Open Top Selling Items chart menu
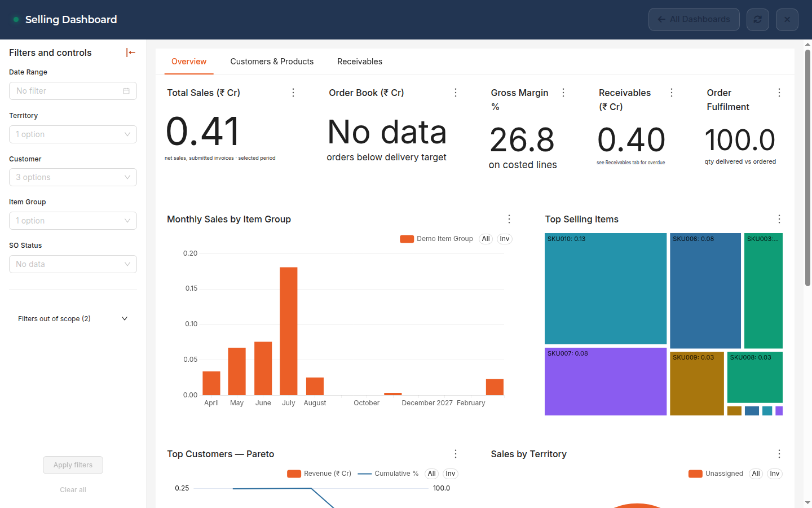Image resolution: width=812 pixels, height=508 pixels. click(x=779, y=219)
